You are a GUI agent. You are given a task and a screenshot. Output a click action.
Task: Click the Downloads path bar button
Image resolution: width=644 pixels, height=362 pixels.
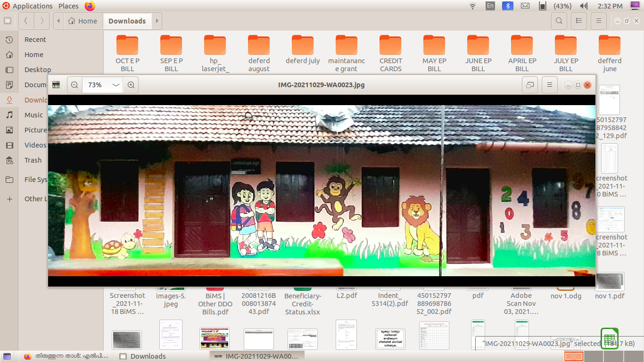click(x=127, y=21)
